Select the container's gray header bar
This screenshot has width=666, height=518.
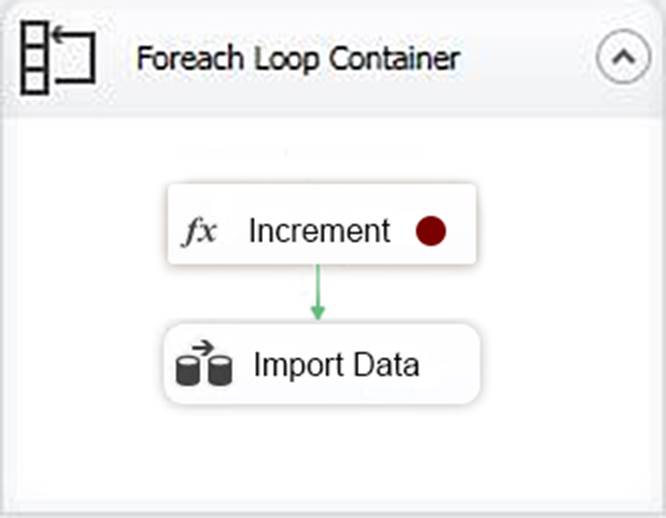click(333, 57)
